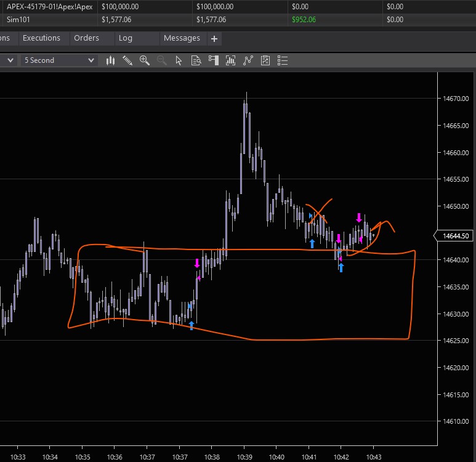Click the blue buy arrow below 14640 near 10:42
The width and height of the screenshot is (476, 462).
[x=341, y=267]
